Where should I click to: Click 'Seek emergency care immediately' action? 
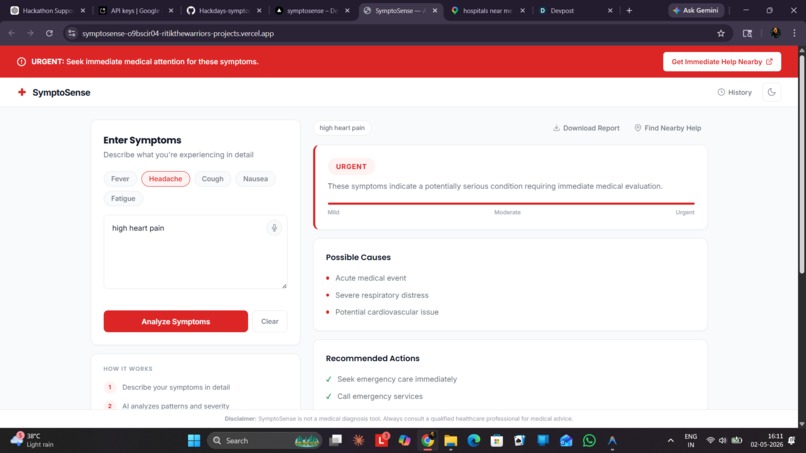(397, 379)
